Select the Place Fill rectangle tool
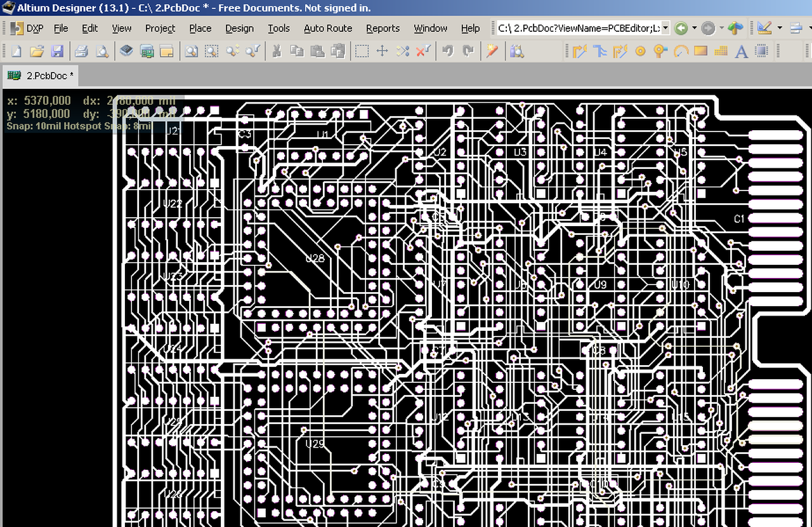812x527 pixels. (700, 51)
